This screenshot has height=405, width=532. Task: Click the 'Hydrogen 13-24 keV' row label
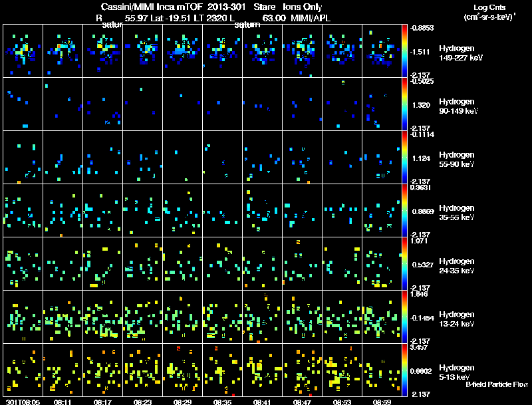pyautogui.click(x=457, y=319)
